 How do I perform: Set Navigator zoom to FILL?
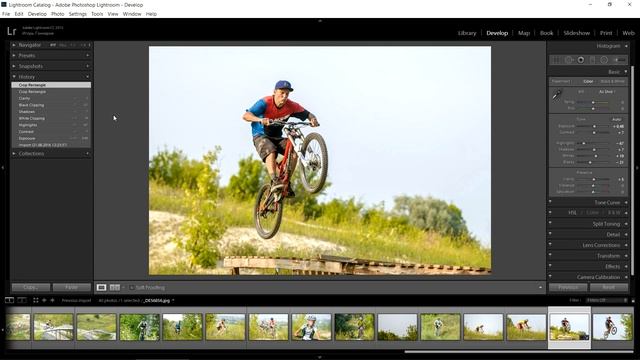click(62, 45)
